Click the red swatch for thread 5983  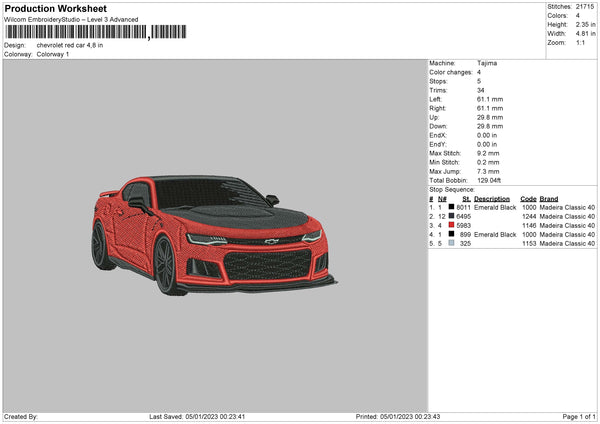[x=452, y=225]
